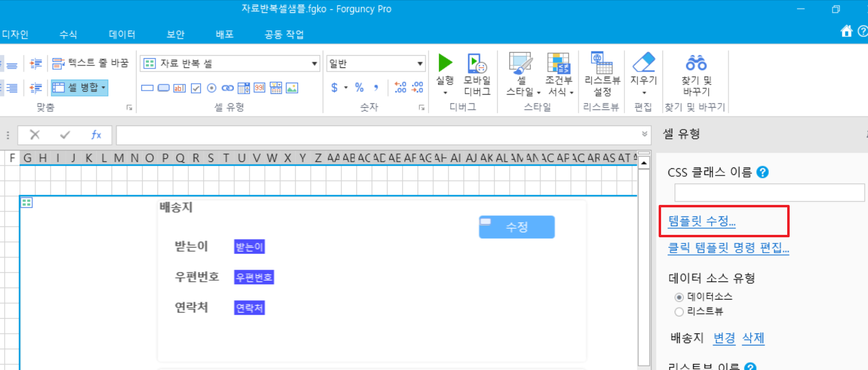The height and width of the screenshot is (370, 868).
Task: Expand the number format dropdown (일반)
Action: [x=421, y=64]
